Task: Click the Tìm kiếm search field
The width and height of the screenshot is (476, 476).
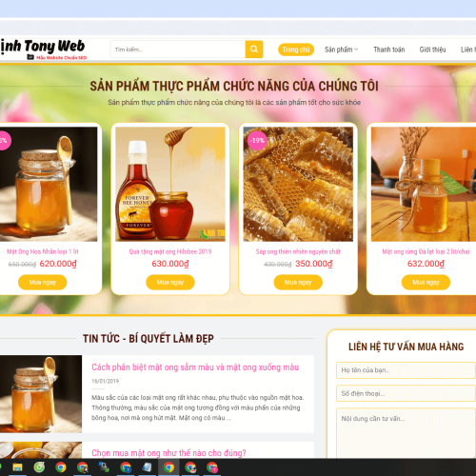Action: coord(178,50)
